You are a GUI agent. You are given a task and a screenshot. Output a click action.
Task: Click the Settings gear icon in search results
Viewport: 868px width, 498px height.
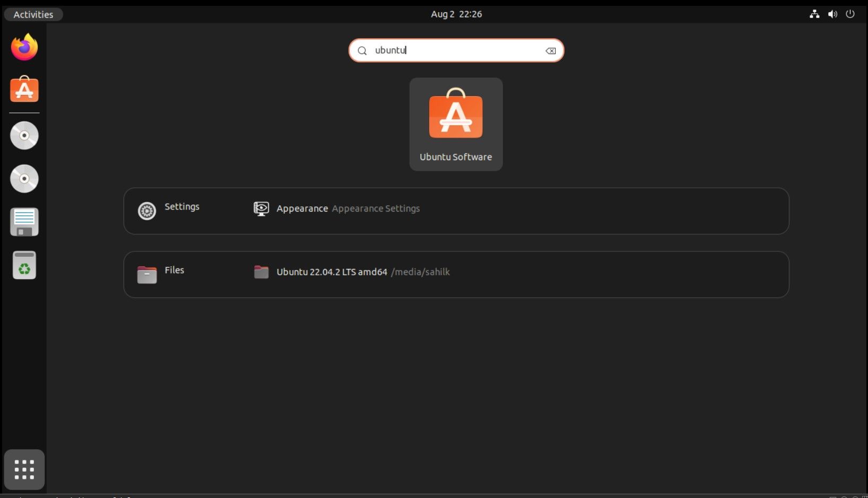[147, 211]
